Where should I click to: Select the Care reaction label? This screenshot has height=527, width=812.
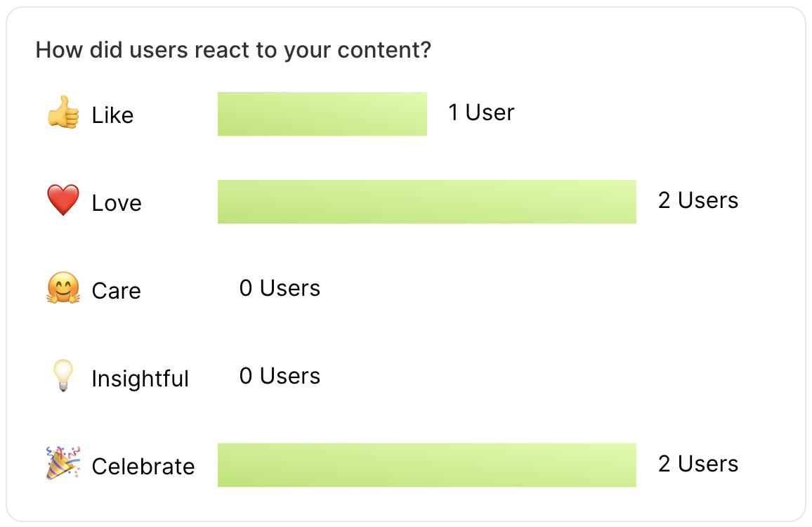[116, 291]
